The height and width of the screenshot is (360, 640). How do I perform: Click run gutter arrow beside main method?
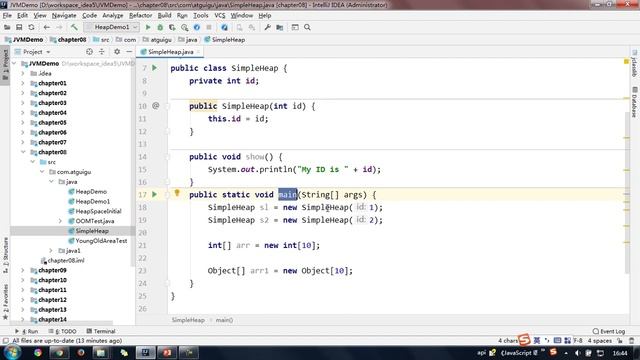pos(155,194)
